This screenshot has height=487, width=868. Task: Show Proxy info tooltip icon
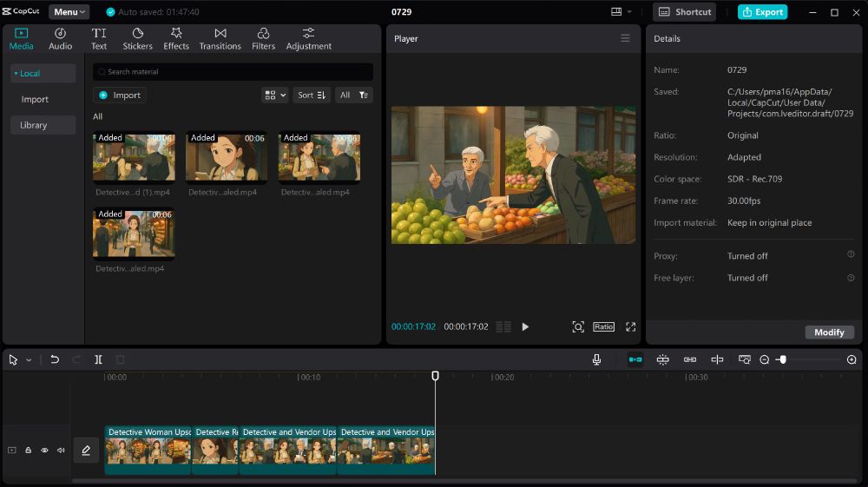pyautogui.click(x=851, y=254)
